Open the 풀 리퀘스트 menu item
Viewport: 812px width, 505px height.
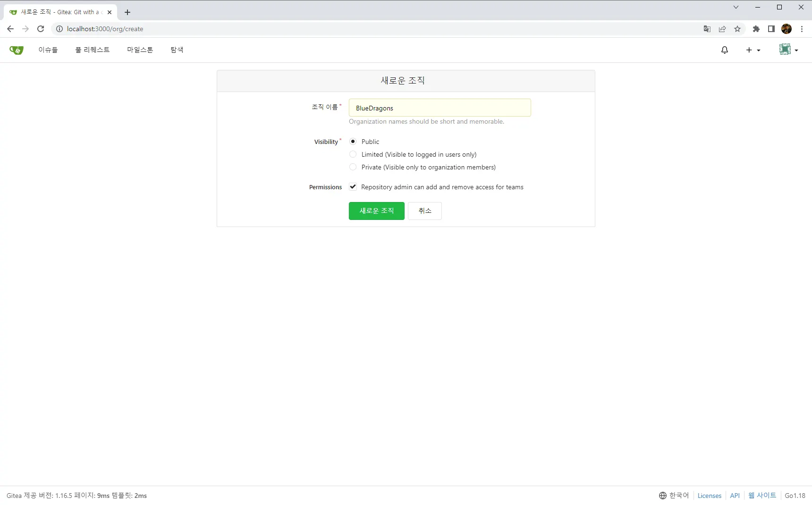click(x=93, y=50)
